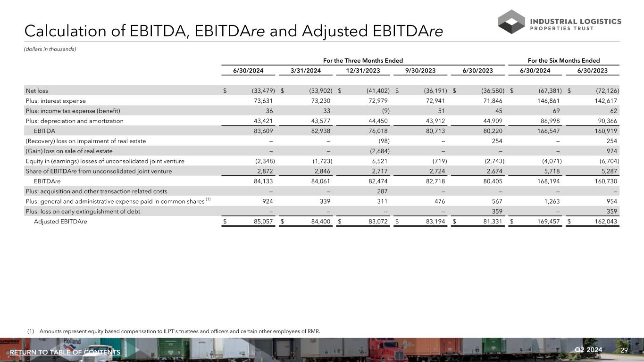Click "Plus: loss on early extinguishment of debt"
Image resolution: width=644 pixels, height=362 pixels.
click(83, 212)
